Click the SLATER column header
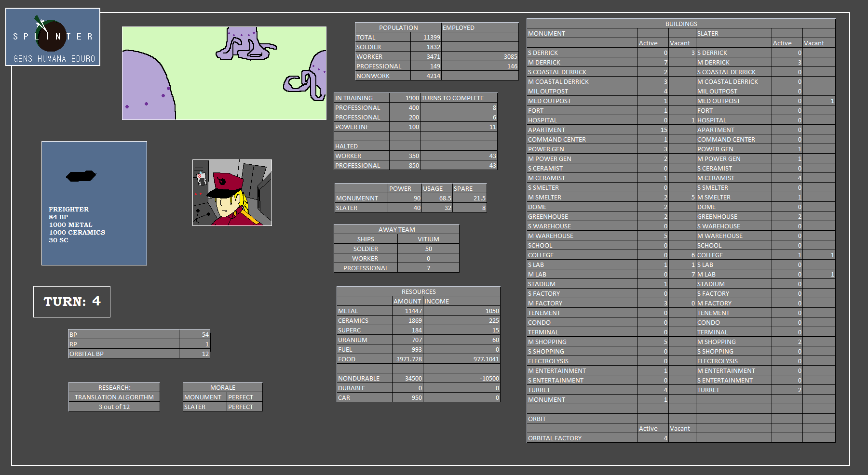 [733, 33]
